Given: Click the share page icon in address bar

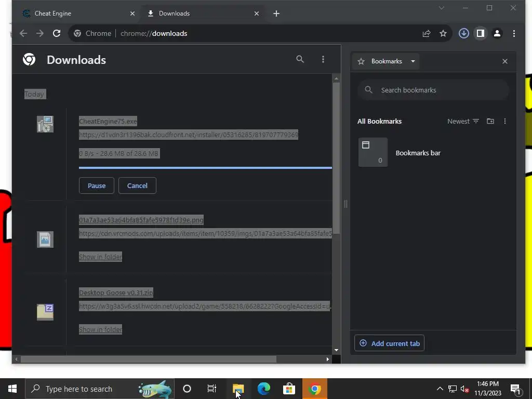Looking at the screenshot, I should (427, 33).
